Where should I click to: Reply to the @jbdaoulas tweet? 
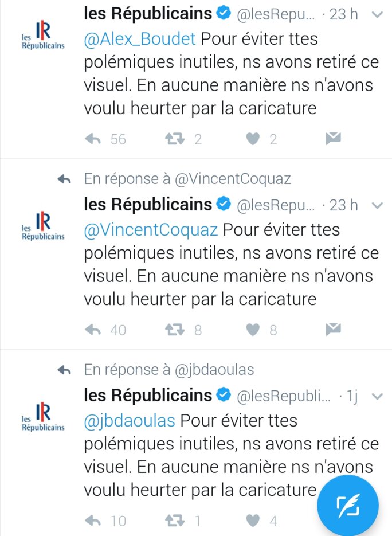pos(93,521)
